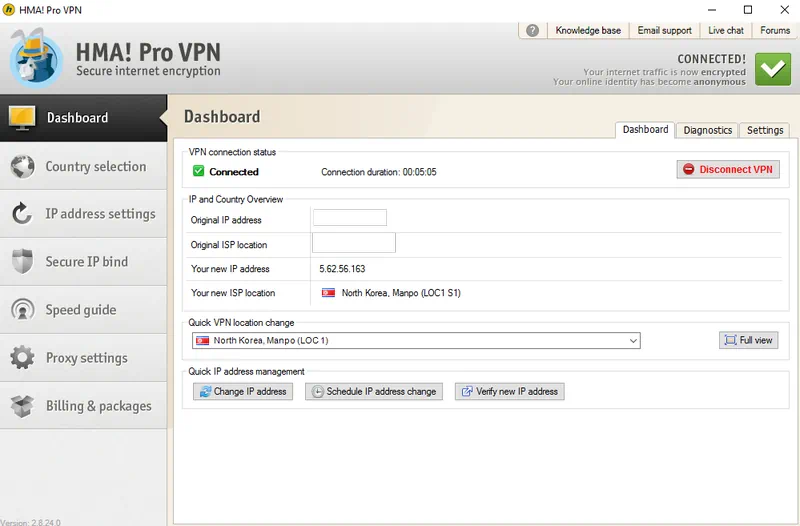Open the Quick VPN location dropdown arrow

coord(633,340)
